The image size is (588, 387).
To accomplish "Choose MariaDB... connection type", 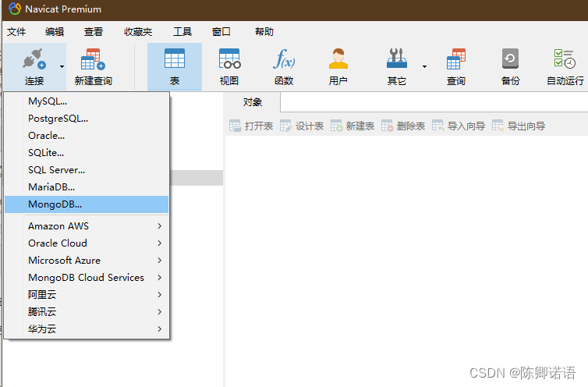I will 87,187.
